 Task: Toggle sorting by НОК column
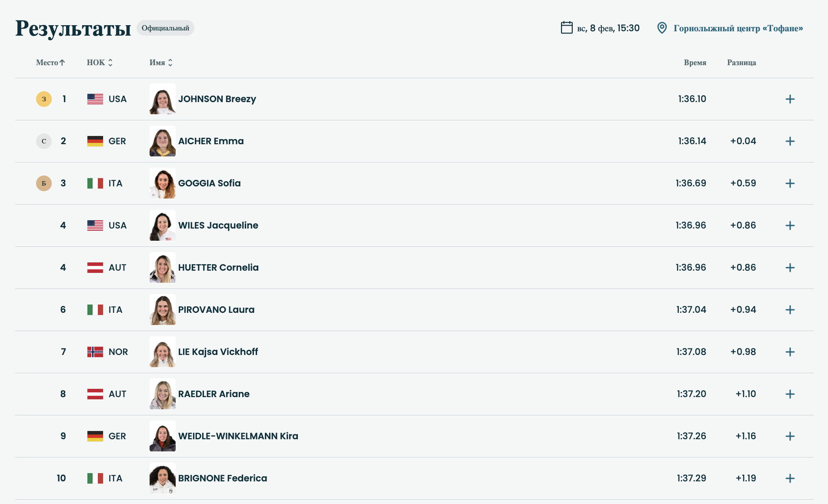pyautogui.click(x=100, y=63)
